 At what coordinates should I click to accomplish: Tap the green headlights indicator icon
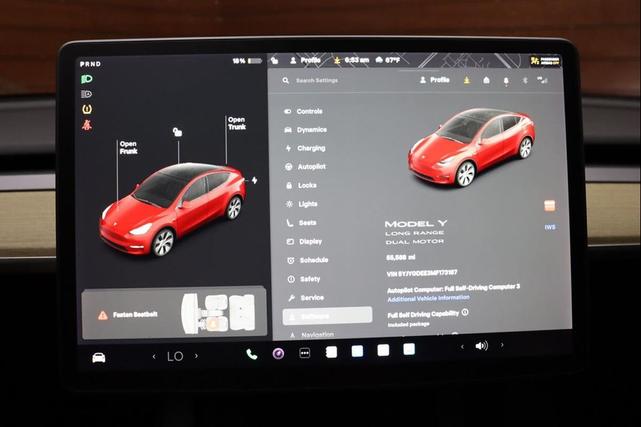click(x=87, y=79)
